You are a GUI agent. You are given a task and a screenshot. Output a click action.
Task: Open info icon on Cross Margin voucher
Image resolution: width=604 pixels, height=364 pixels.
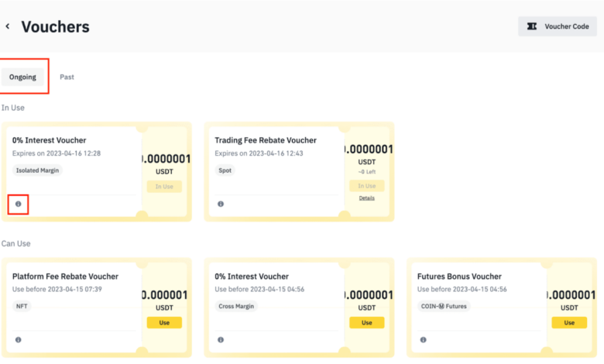[x=221, y=340]
